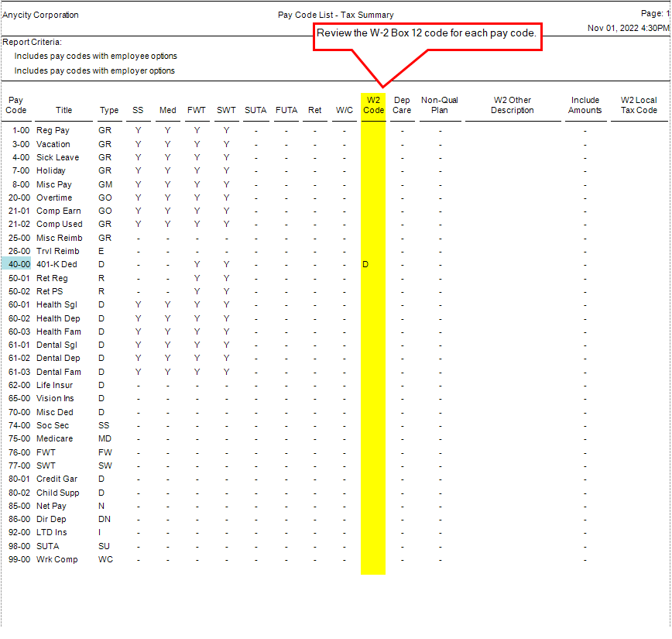Click the report date 'Nov 01, 2022 4:30PM'

pyautogui.click(x=629, y=29)
